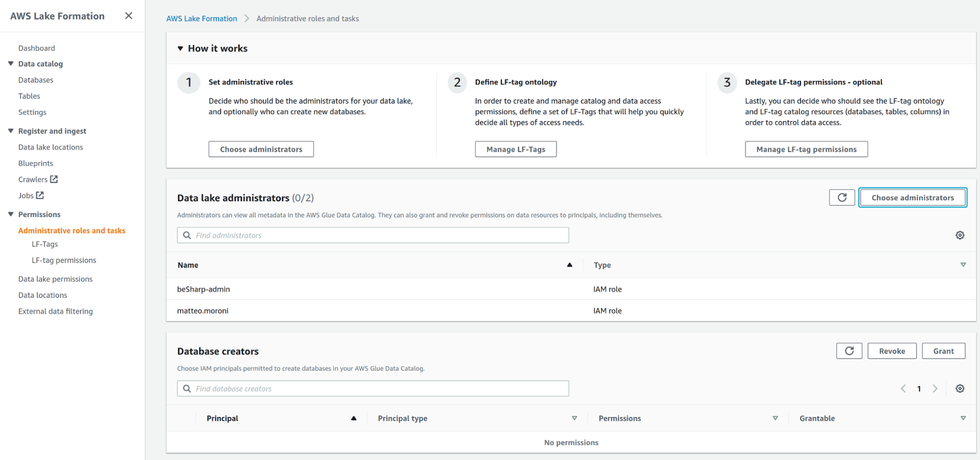Click the Grant button
The image size is (980, 460).
(x=943, y=351)
